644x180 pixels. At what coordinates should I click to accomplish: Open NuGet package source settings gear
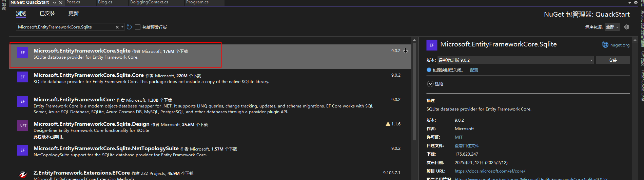627,27
